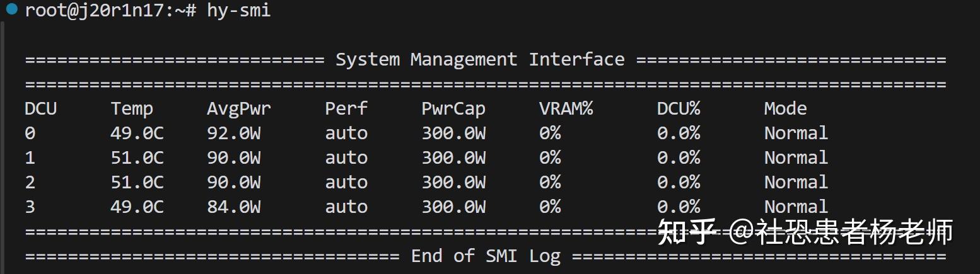This screenshot has height=274, width=980.
Task: Click the Temp column header
Action: (132, 109)
